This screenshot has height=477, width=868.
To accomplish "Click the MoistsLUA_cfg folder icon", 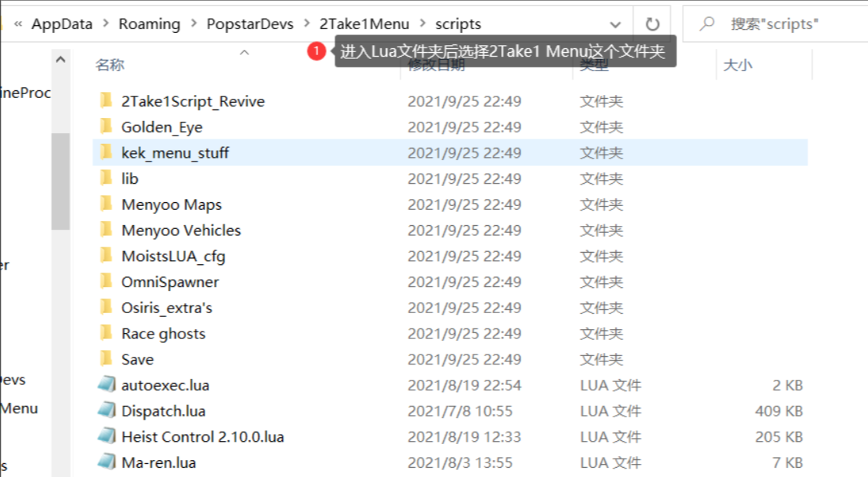I will point(106,256).
